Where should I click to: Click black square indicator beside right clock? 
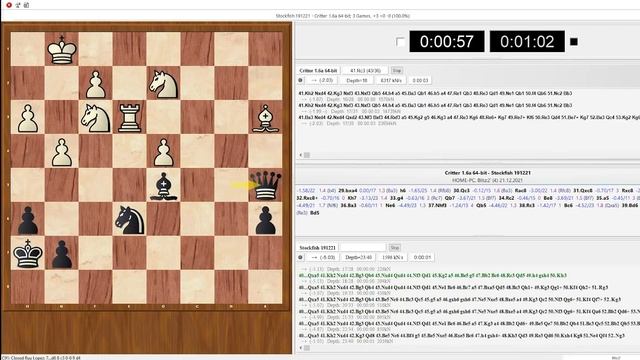point(573,42)
